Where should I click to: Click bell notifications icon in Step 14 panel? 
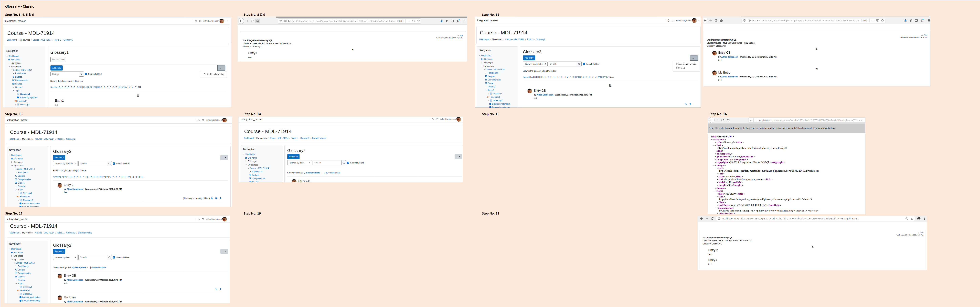(433, 119)
